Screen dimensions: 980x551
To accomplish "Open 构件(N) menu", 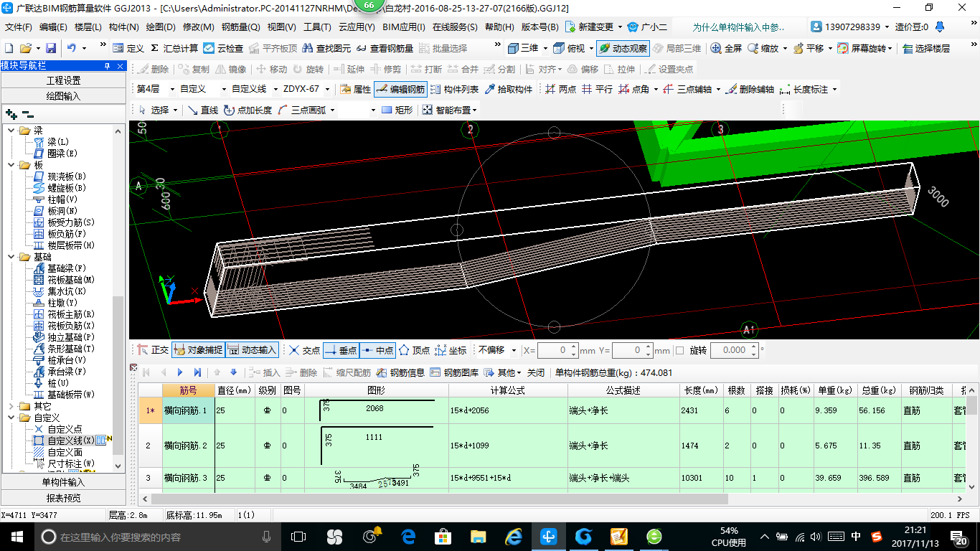I will [x=123, y=27].
